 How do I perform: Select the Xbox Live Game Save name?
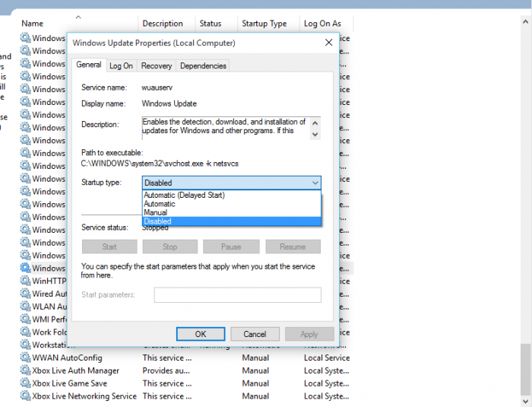click(70, 383)
